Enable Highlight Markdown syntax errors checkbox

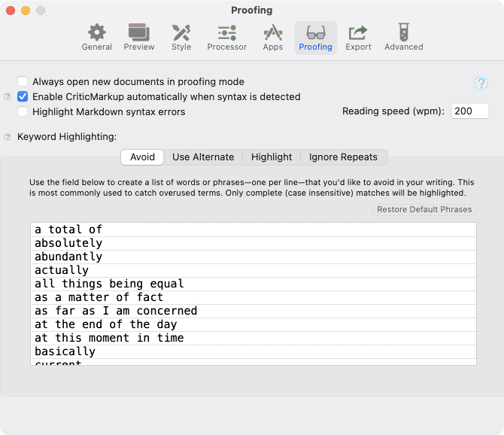click(23, 111)
